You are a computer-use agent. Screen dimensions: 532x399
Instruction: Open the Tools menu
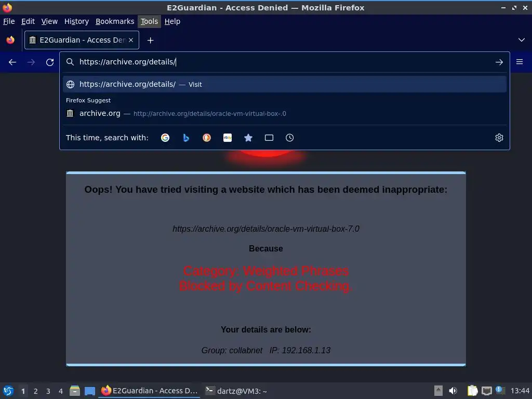(x=149, y=21)
